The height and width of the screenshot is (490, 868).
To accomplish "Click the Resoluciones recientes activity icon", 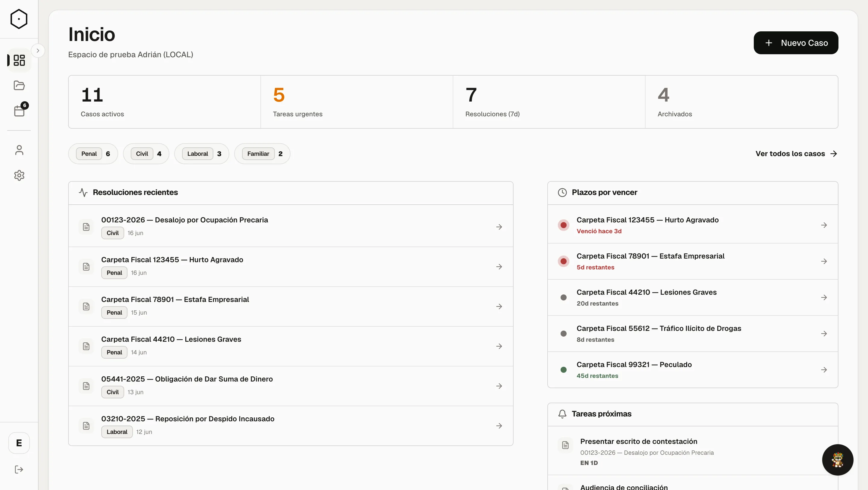I will click(83, 193).
